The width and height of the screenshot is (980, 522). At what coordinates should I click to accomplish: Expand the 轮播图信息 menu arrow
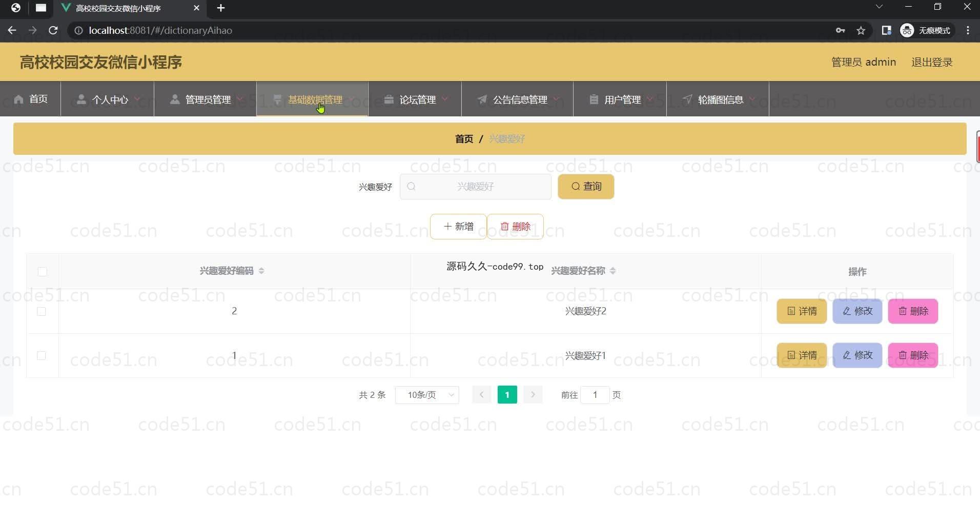click(x=752, y=98)
